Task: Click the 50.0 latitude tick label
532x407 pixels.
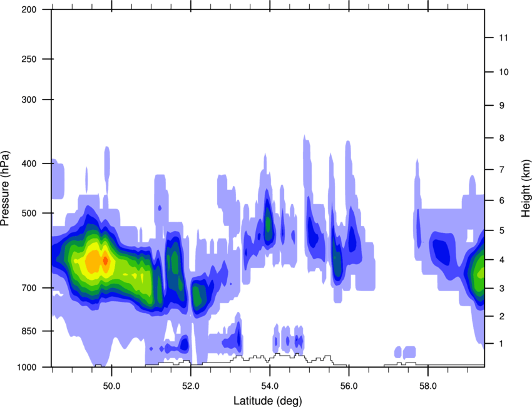Action: point(111,386)
